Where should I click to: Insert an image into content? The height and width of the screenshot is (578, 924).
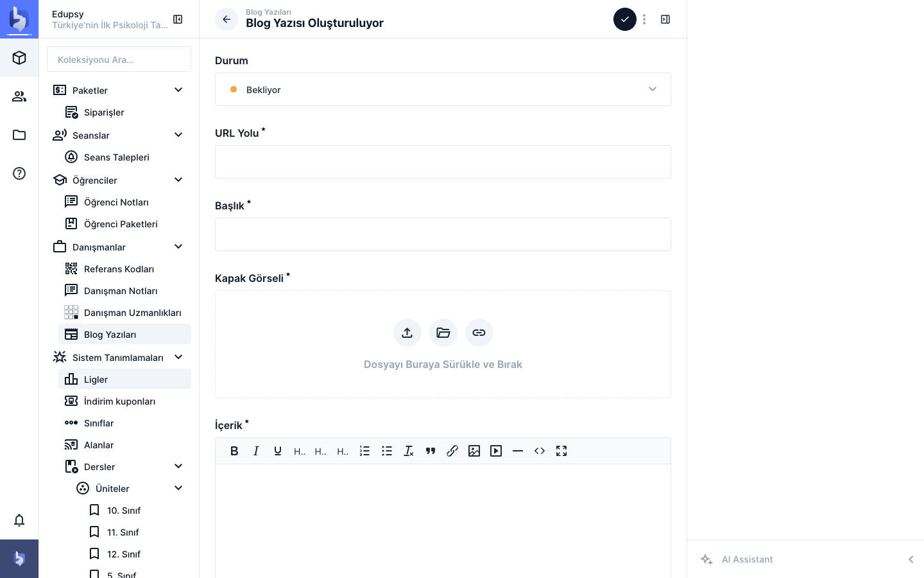tap(474, 451)
